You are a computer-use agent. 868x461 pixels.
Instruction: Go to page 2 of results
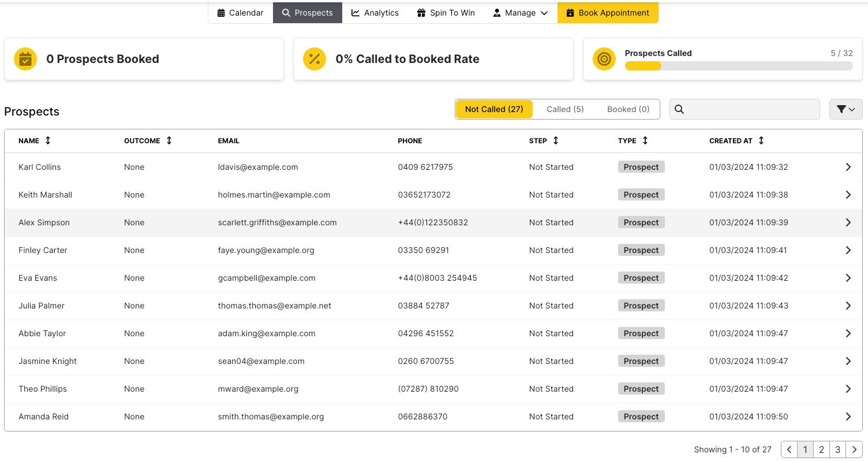click(x=821, y=449)
